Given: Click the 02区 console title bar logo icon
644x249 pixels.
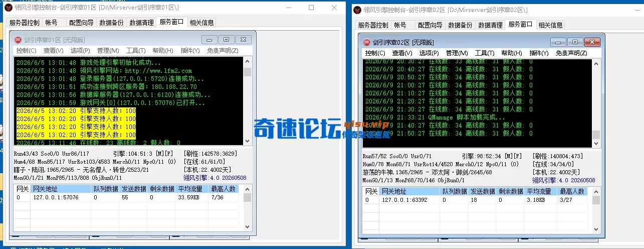Looking at the screenshot, I should [358, 10].
